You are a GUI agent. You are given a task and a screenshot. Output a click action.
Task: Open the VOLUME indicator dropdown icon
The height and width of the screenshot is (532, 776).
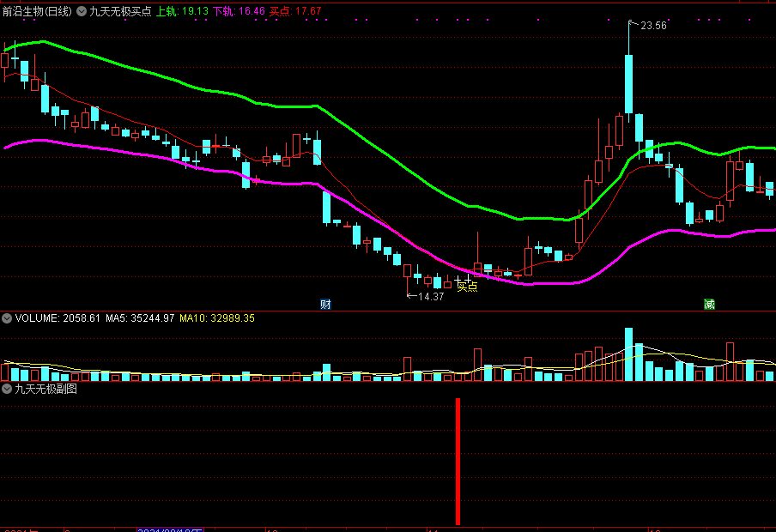(7, 318)
